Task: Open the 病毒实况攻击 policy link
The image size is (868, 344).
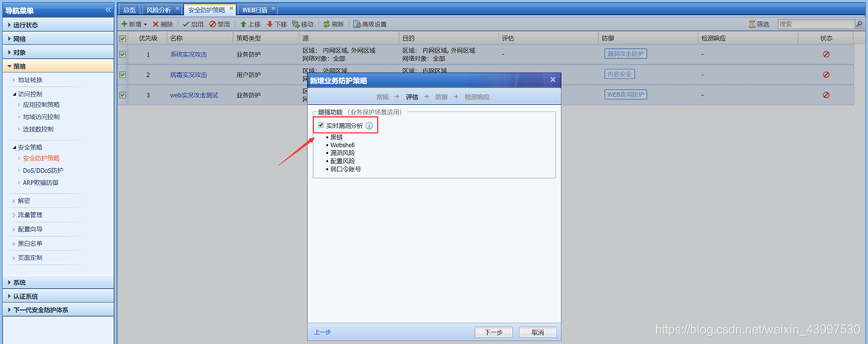Action: tap(189, 74)
